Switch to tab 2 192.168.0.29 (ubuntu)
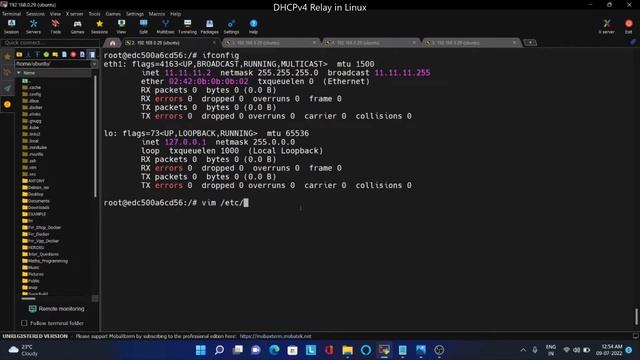Screen dimensions: 640x360 [170, 43]
